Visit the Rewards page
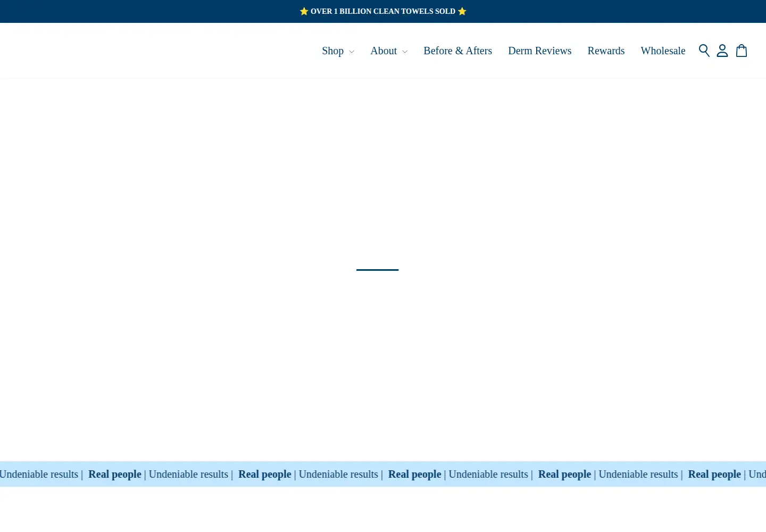The width and height of the screenshot is (766, 532). pos(606,51)
